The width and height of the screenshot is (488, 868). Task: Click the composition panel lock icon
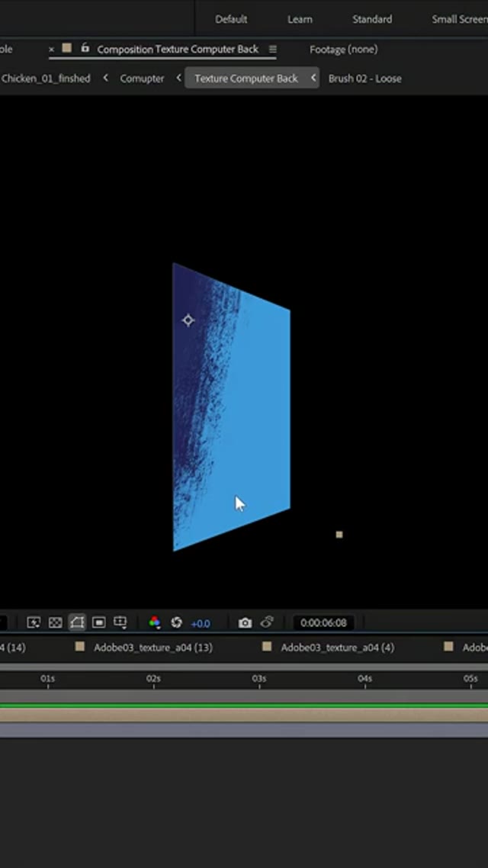pyautogui.click(x=85, y=48)
